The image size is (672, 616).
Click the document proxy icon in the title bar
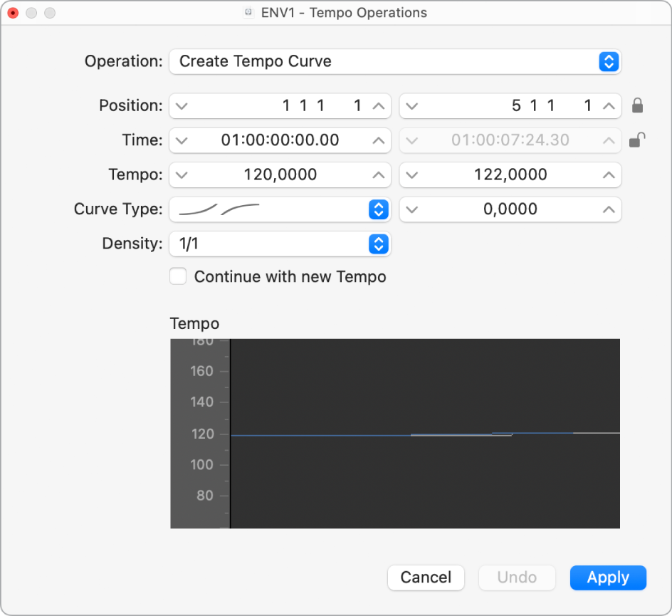tap(247, 12)
